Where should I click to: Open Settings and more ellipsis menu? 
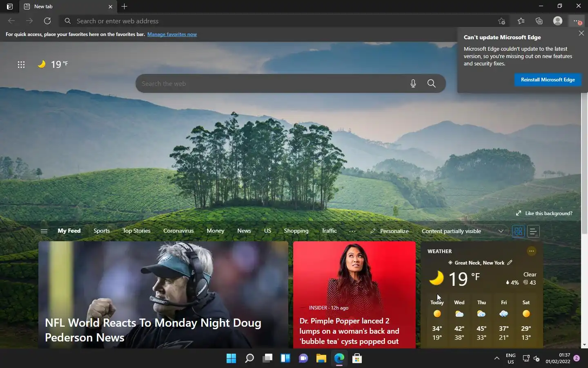(577, 21)
